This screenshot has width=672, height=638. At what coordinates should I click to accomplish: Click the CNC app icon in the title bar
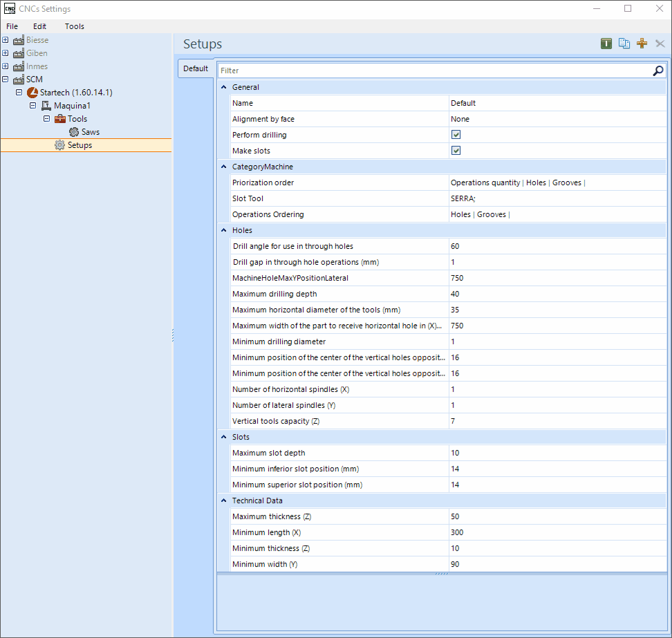click(x=10, y=8)
